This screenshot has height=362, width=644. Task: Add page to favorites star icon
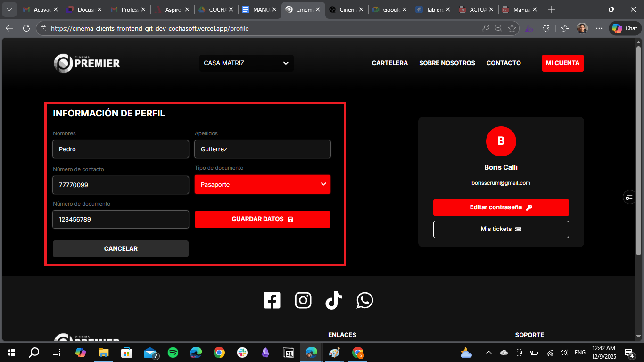(512, 28)
